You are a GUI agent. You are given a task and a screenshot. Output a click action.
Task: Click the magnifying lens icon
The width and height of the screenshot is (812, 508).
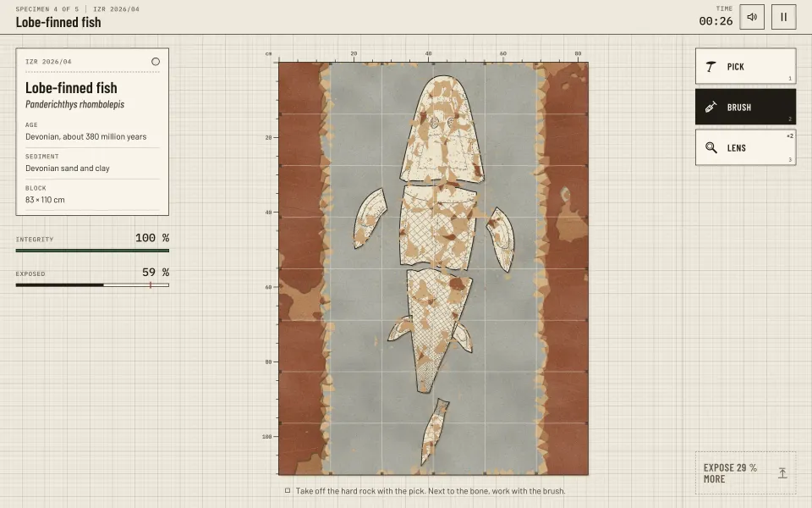(711, 147)
